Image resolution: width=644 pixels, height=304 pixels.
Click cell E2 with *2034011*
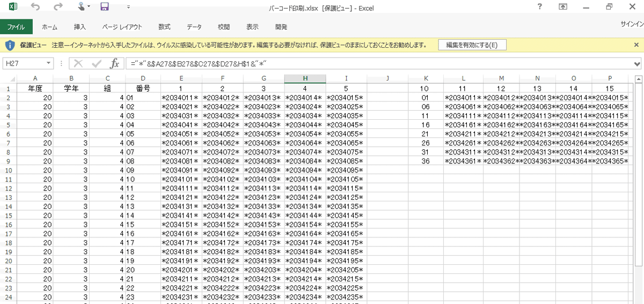180,98
